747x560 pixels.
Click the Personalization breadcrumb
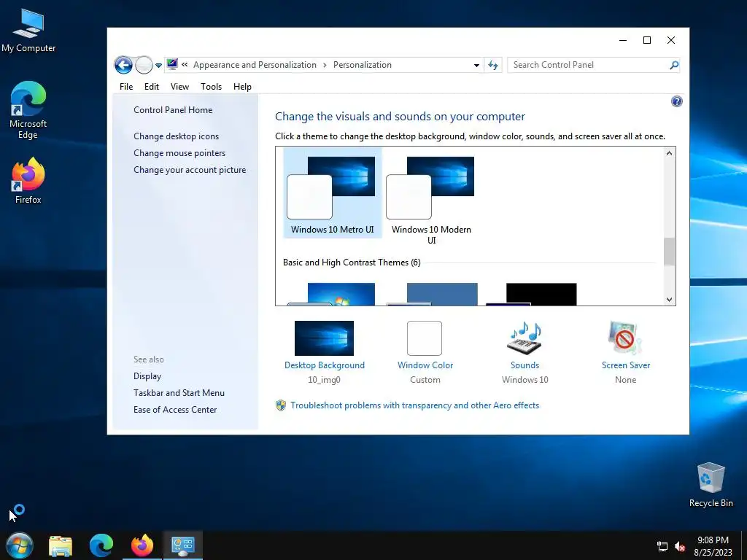pyautogui.click(x=362, y=65)
